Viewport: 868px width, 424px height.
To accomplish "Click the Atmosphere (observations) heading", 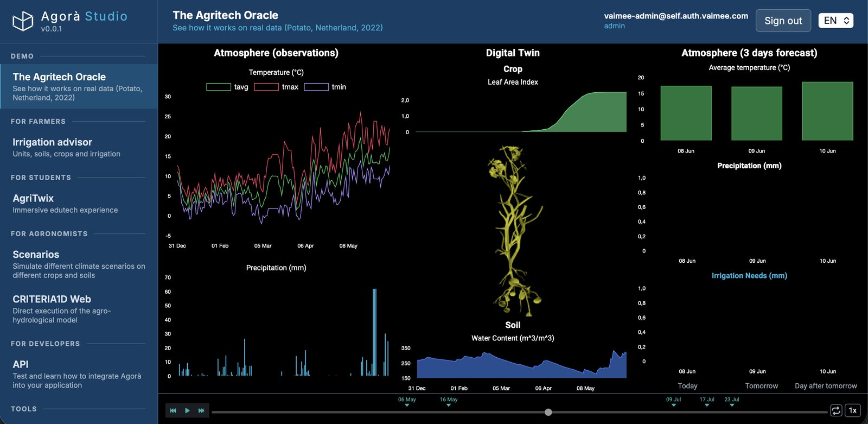I will pos(276,53).
